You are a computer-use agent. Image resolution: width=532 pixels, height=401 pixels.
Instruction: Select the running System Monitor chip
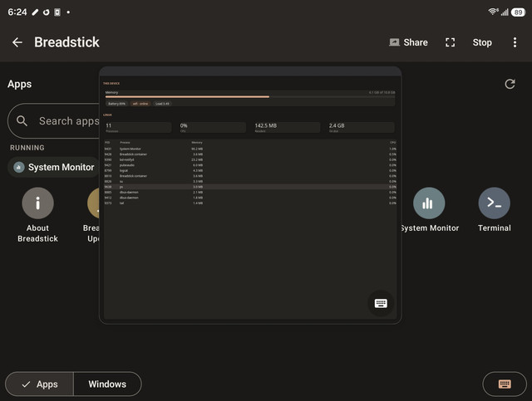coord(53,167)
